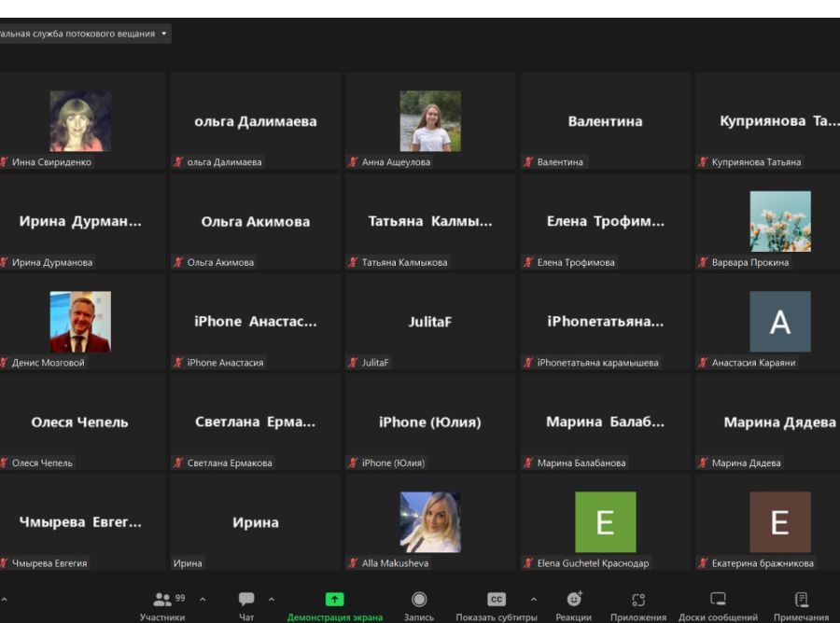Click the small label Марина Балабанова
The width and height of the screenshot is (840, 623).
(581, 463)
